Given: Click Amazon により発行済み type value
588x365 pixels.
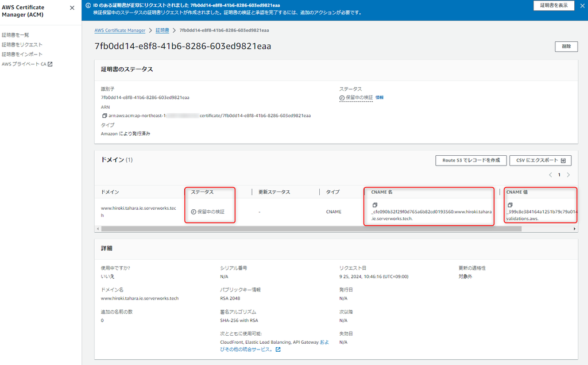Looking at the screenshot, I should coord(125,134).
